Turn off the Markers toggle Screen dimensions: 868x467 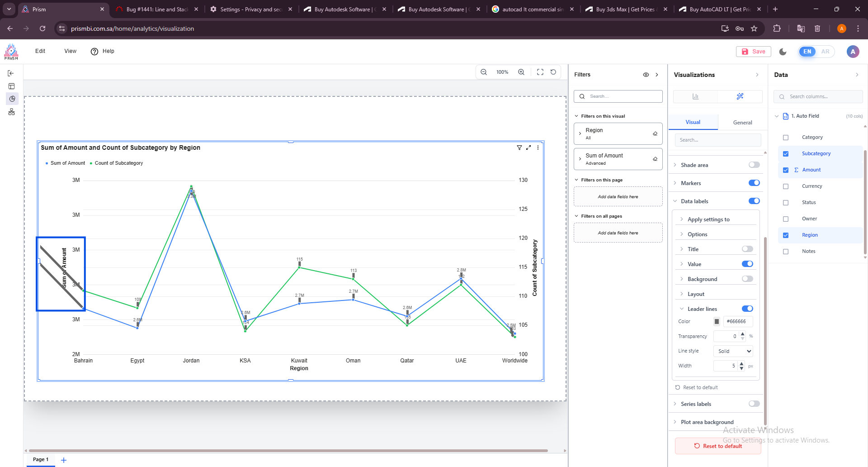point(754,183)
